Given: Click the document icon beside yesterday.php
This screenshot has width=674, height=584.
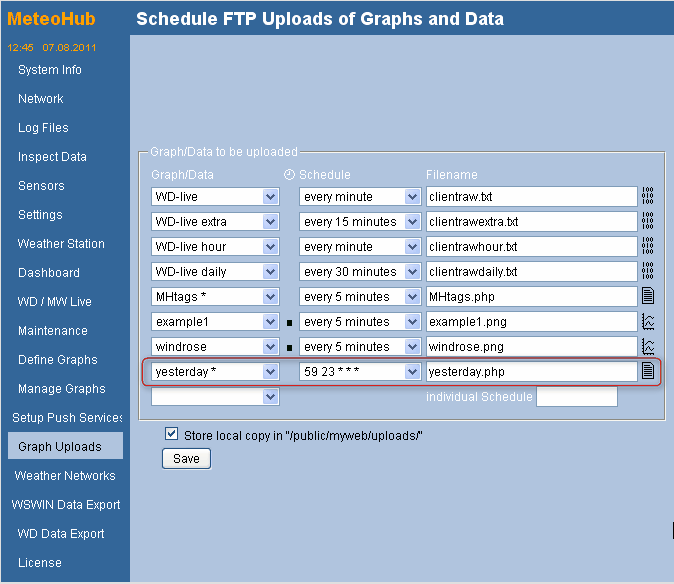Looking at the screenshot, I should (647, 371).
